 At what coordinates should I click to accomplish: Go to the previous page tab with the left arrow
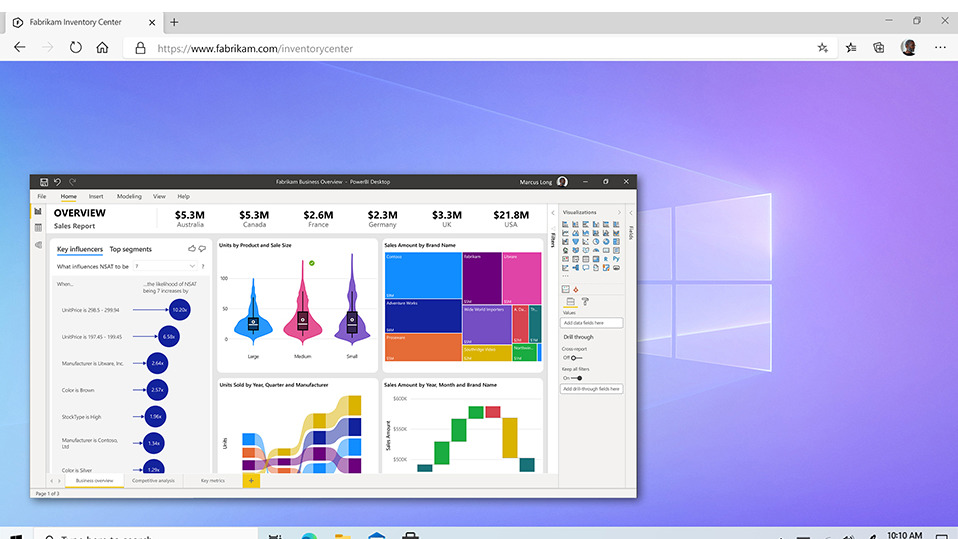pos(51,481)
